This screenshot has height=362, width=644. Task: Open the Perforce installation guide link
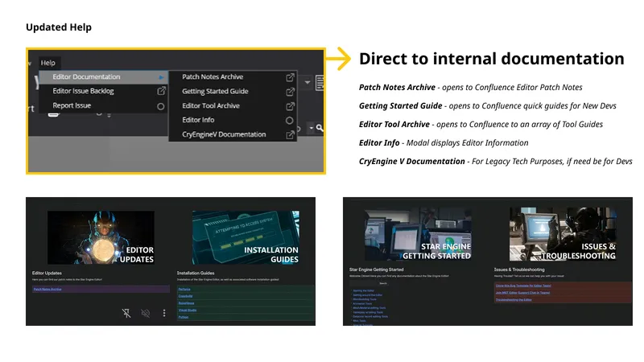click(184, 289)
